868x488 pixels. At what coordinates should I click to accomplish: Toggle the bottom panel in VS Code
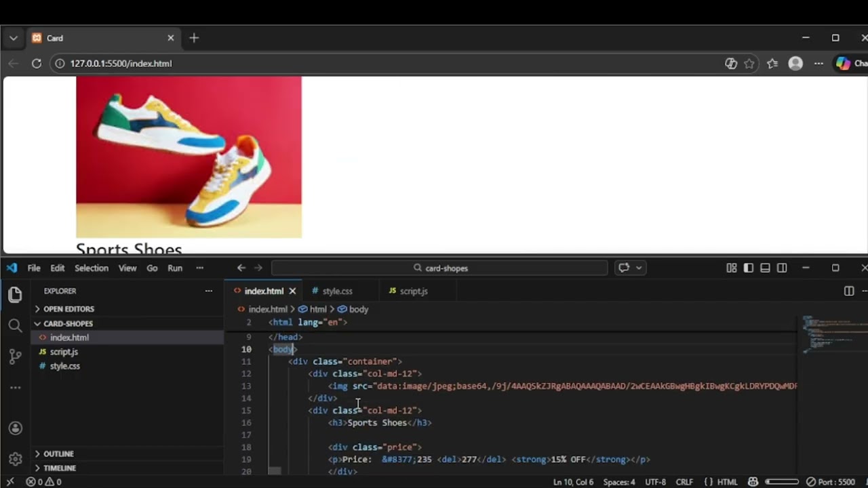coord(765,268)
